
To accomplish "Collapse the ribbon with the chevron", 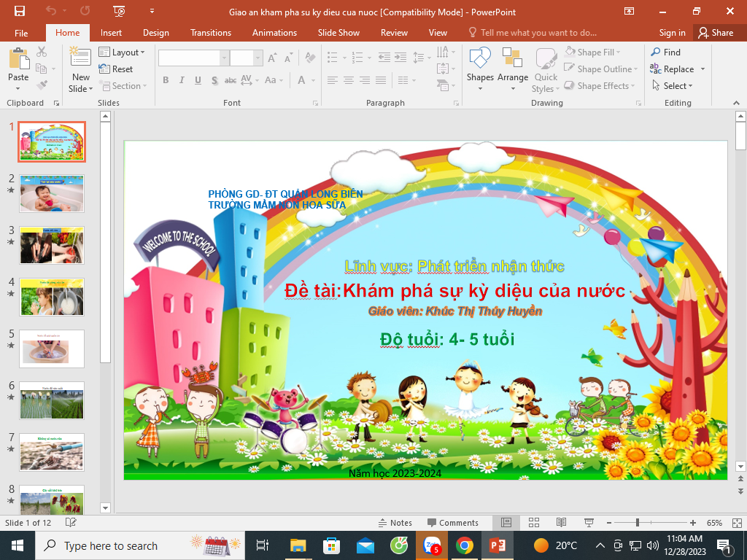I will (737, 104).
